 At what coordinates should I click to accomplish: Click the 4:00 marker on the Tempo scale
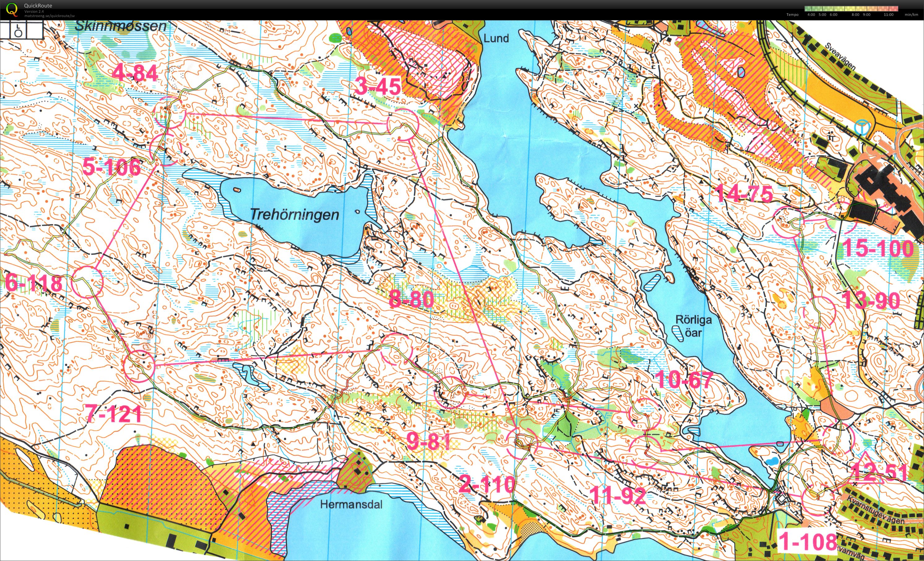811,15
